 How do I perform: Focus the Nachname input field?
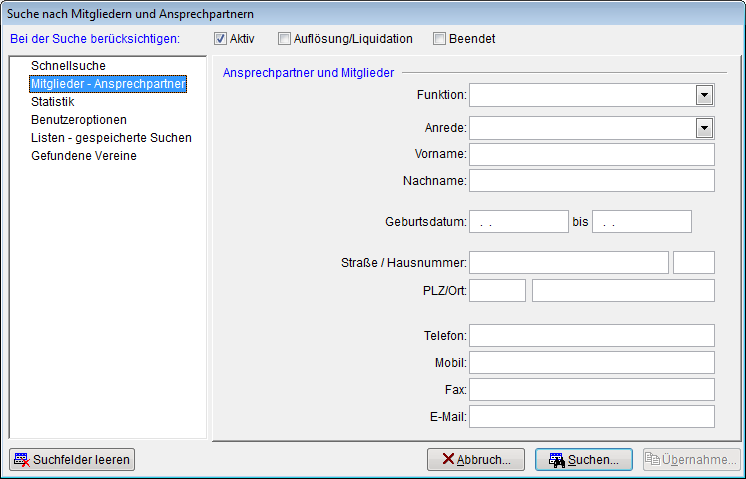tap(591, 180)
